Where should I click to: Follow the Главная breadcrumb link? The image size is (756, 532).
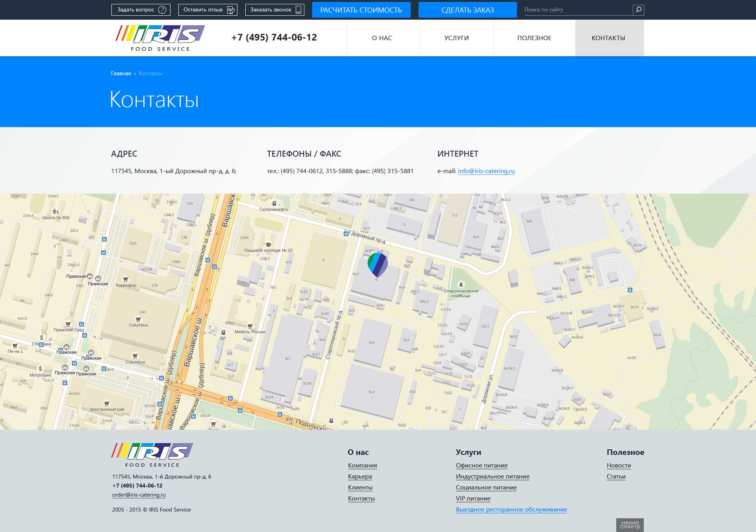[120, 73]
